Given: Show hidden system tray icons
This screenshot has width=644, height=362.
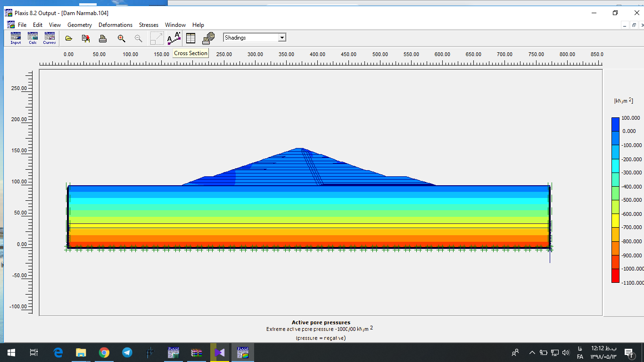Looking at the screenshot, I should 532,353.
